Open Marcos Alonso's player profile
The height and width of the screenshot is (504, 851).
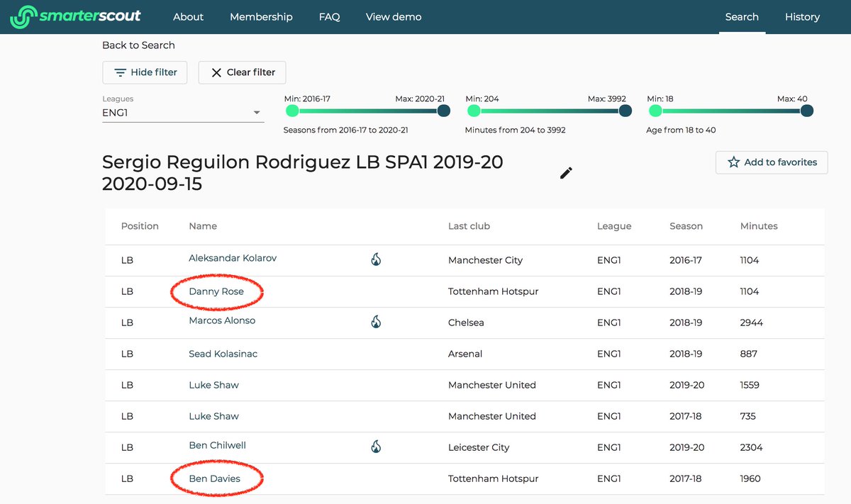(222, 320)
